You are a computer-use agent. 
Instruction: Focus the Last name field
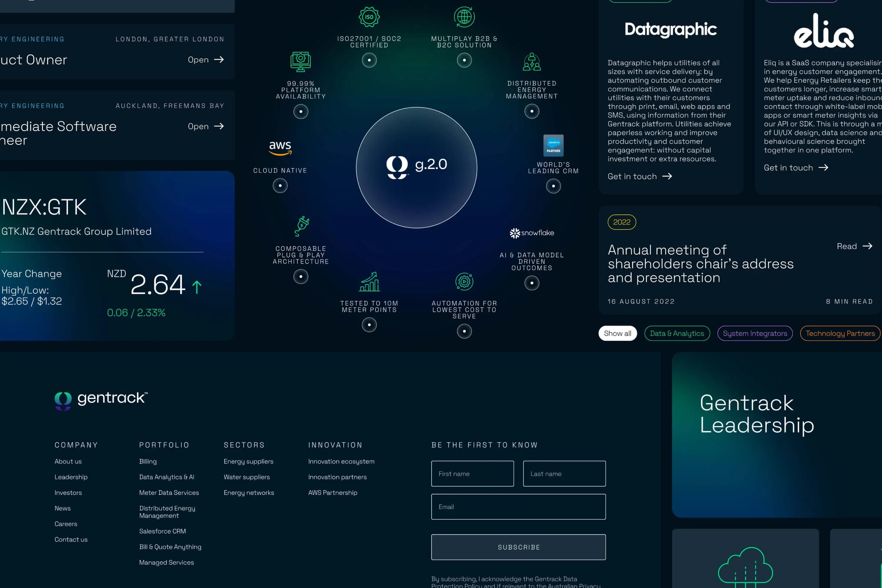(564, 474)
